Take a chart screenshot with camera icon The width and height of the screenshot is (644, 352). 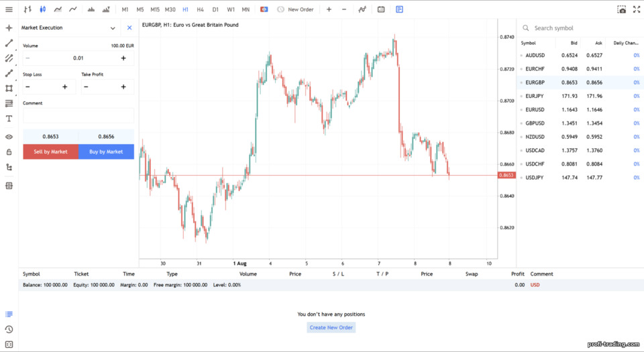[622, 9]
